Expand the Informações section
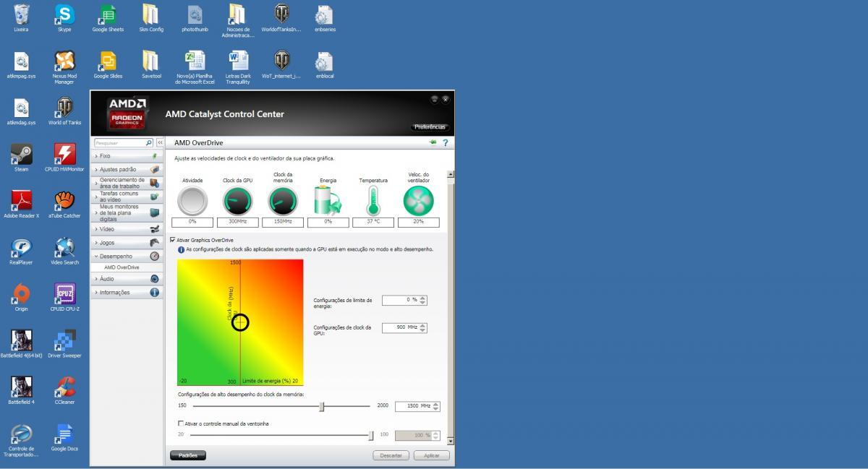 coord(127,292)
